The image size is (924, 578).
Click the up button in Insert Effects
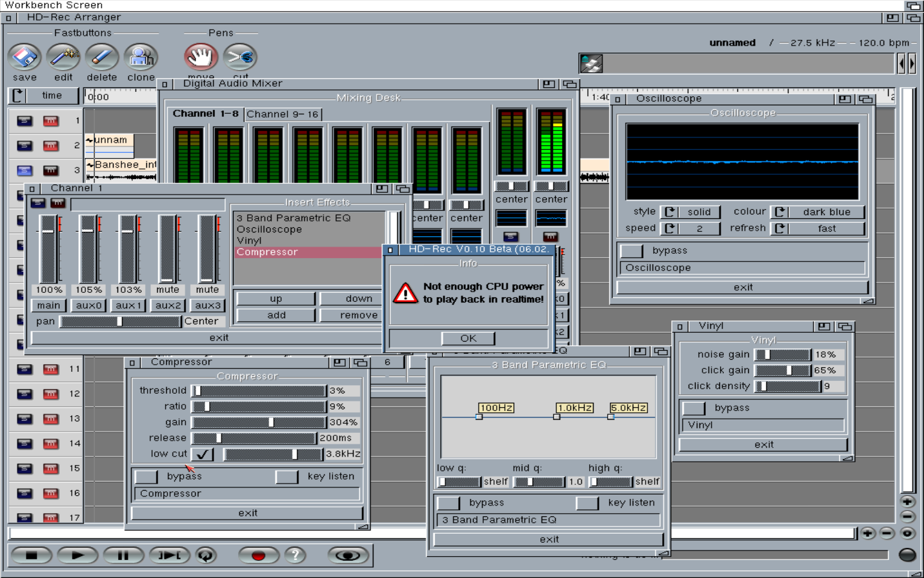pos(276,299)
